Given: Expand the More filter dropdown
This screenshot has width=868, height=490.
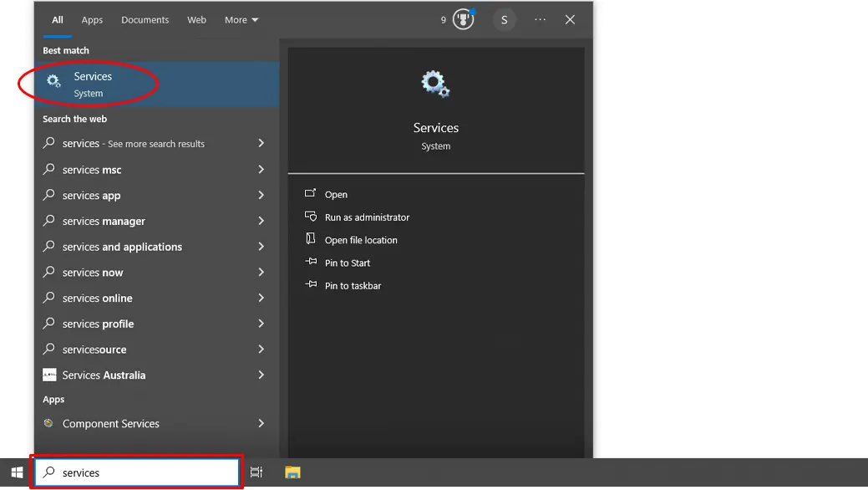Looking at the screenshot, I should (x=241, y=20).
